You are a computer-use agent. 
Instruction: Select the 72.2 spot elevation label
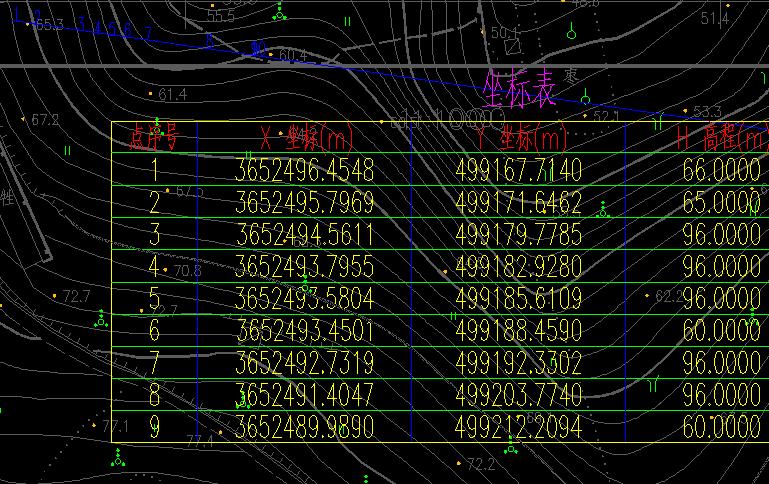[481, 463]
